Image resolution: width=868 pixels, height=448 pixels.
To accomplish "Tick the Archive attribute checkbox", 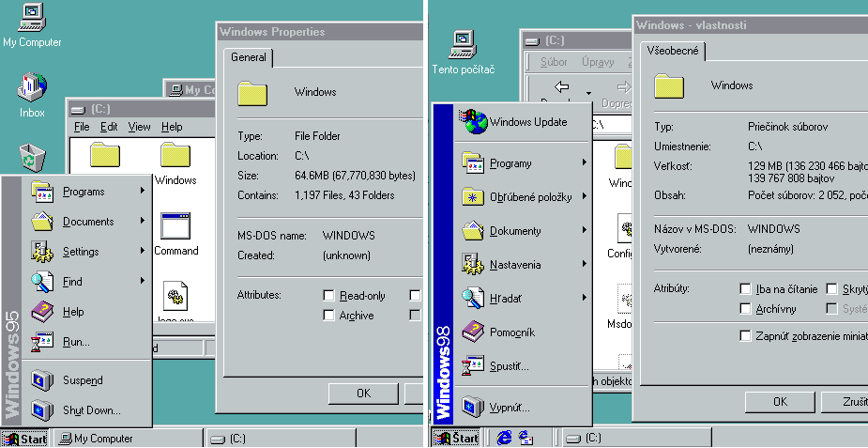I will click(328, 316).
